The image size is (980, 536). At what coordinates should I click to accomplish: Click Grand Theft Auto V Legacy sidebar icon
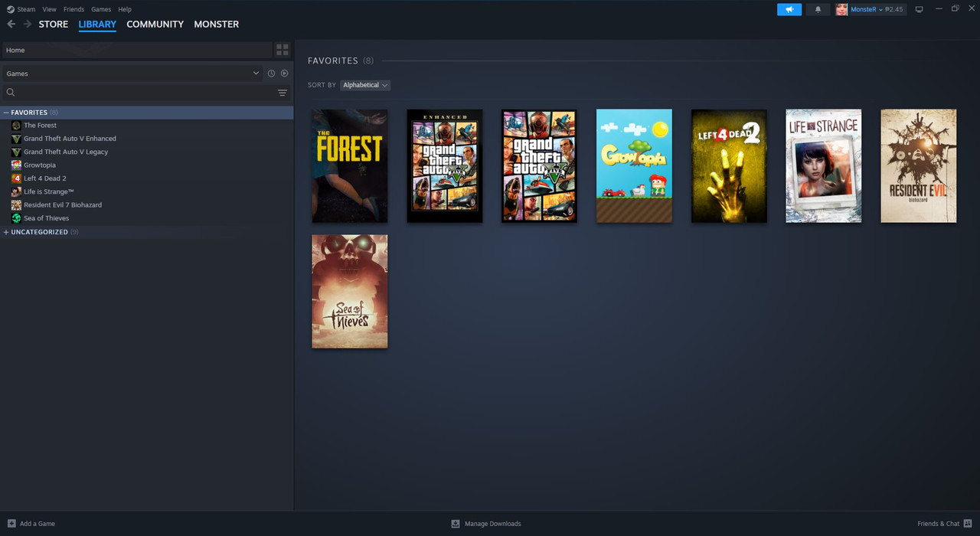coord(16,152)
